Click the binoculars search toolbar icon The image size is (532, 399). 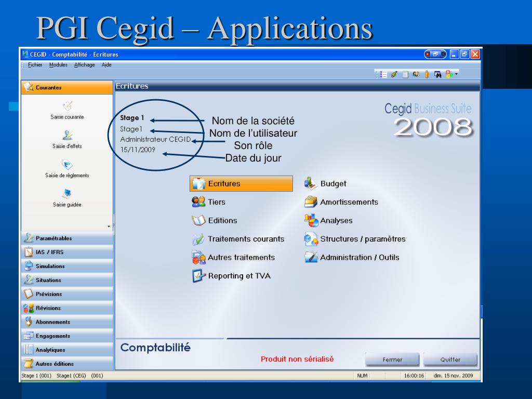(437, 75)
